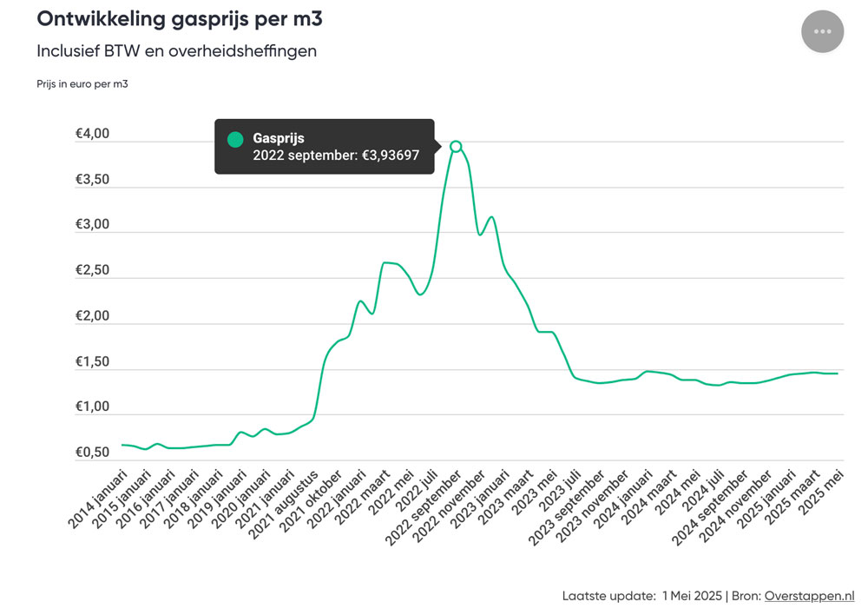
Task: Click the chart title 'Ontwikkeling gasprijs per m3'
Action: pyautogui.click(x=180, y=19)
